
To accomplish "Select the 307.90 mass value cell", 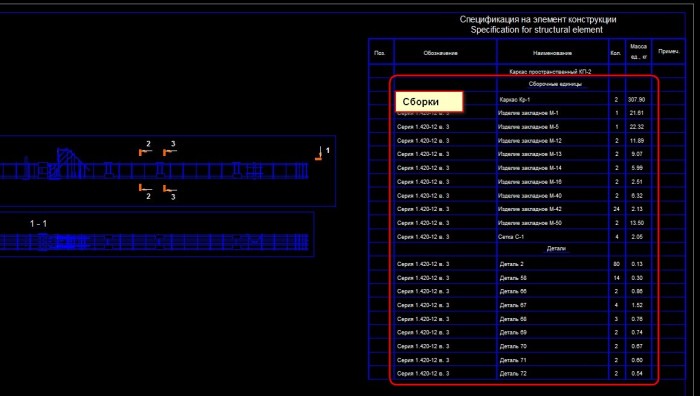I will point(637,100).
